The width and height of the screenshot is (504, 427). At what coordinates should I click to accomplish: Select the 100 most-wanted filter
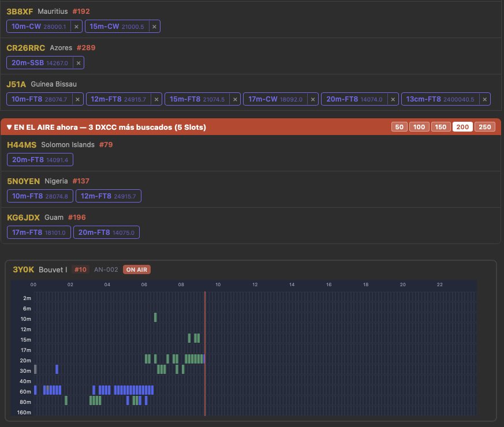[x=419, y=127]
